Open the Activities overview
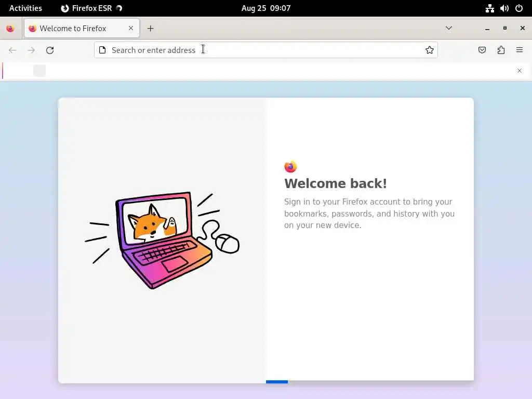The width and height of the screenshot is (532, 399). tap(25, 8)
